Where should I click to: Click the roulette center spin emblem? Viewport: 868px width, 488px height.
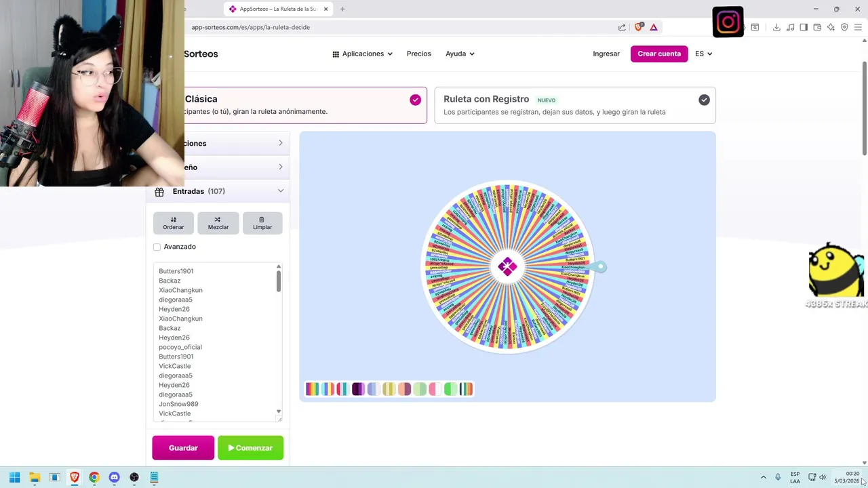[x=507, y=266]
